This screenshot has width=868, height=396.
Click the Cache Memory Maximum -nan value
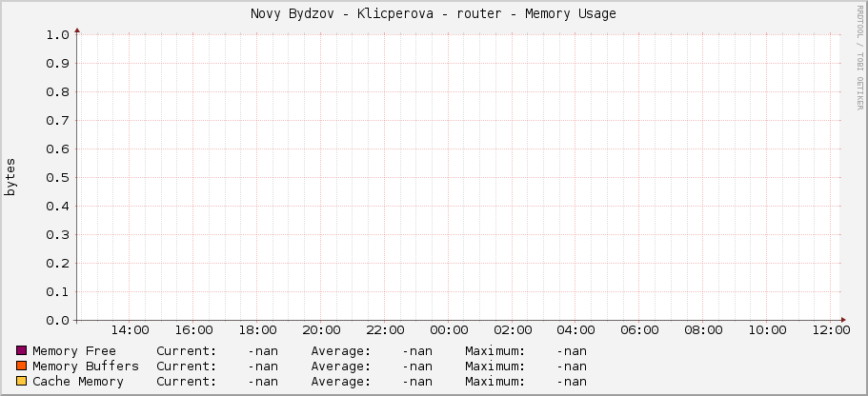pos(572,382)
